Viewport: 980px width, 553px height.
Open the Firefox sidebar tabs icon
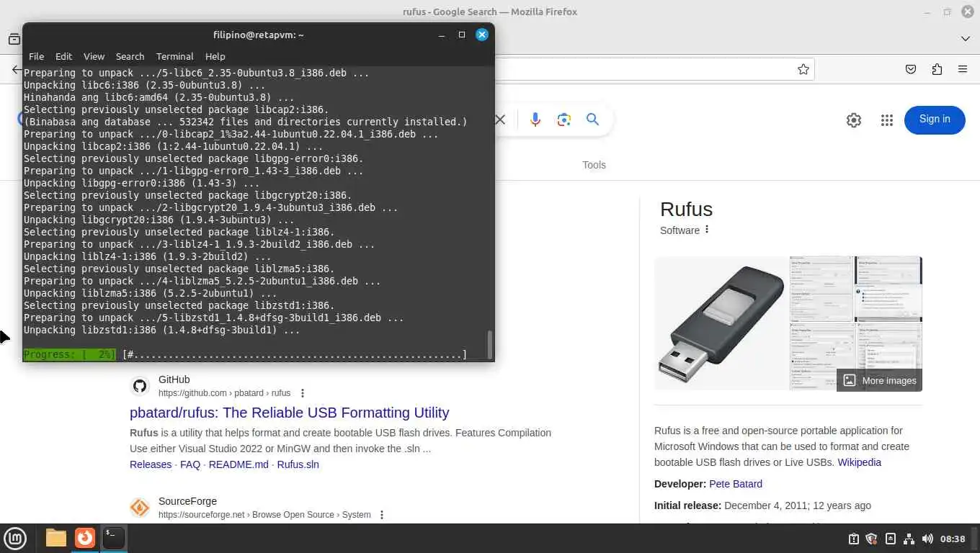point(14,39)
